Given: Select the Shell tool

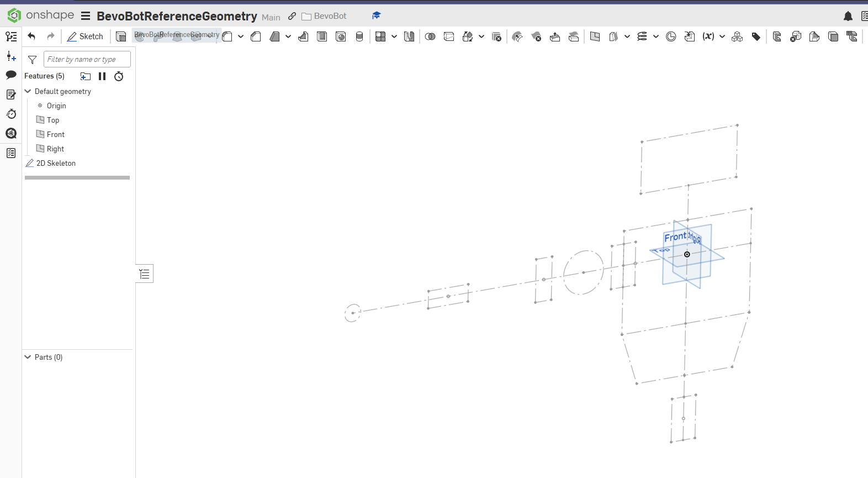Looking at the screenshot, I should point(322,36).
